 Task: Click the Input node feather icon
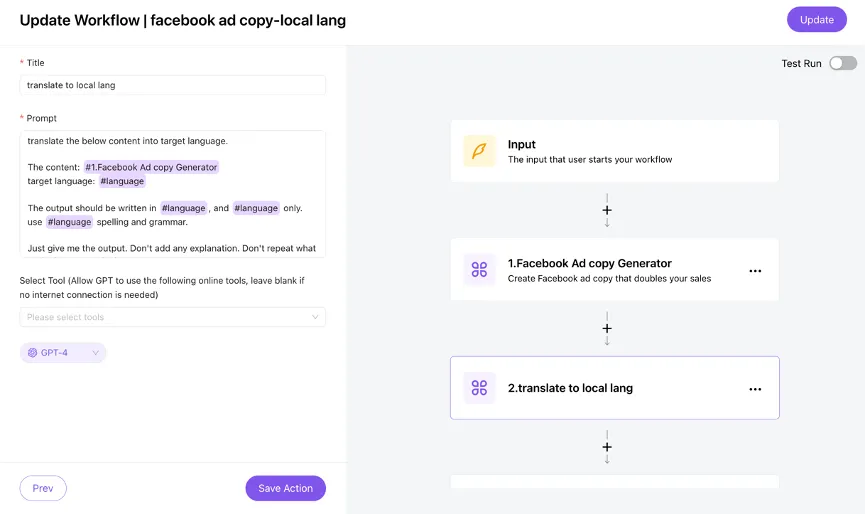479,151
